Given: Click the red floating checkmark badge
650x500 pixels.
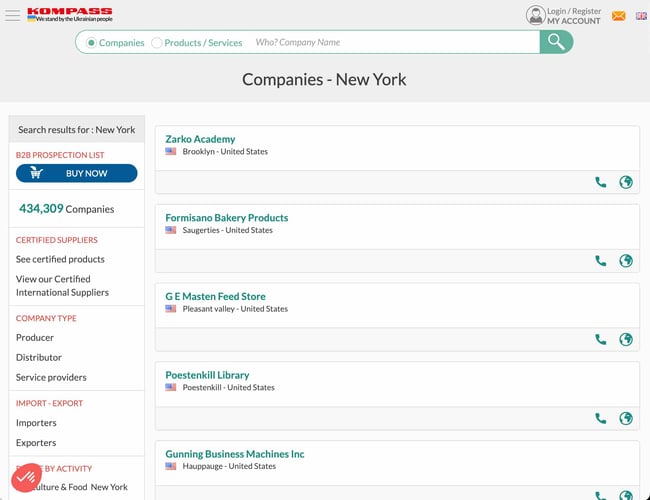Looking at the screenshot, I should click(27, 478).
